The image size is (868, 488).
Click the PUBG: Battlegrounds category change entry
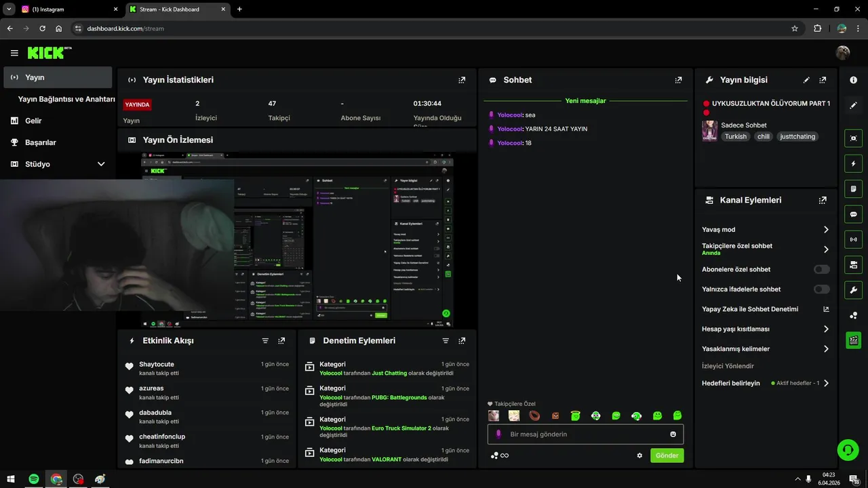pyautogui.click(x=387, y=396)
